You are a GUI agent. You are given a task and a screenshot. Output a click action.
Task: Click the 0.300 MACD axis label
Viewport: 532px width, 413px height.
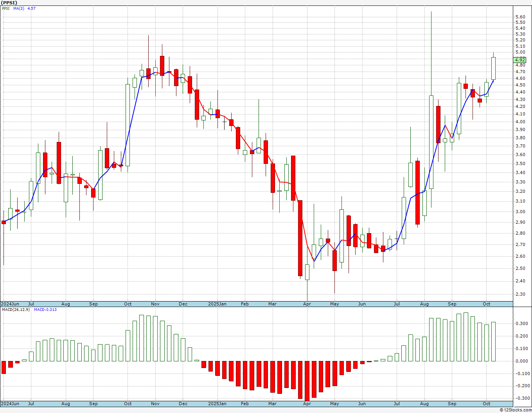coord(521,323)
